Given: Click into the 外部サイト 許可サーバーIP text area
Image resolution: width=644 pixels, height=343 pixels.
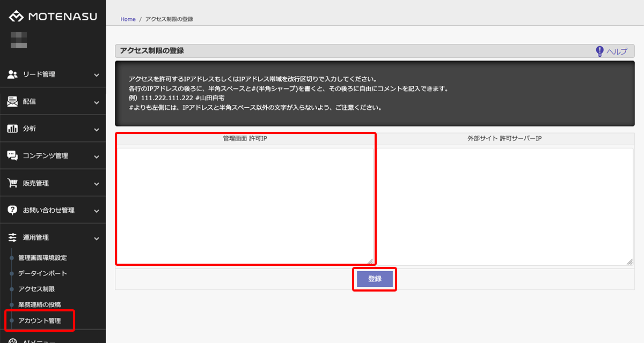Looking at the screenshot, I should click(505, 206).
